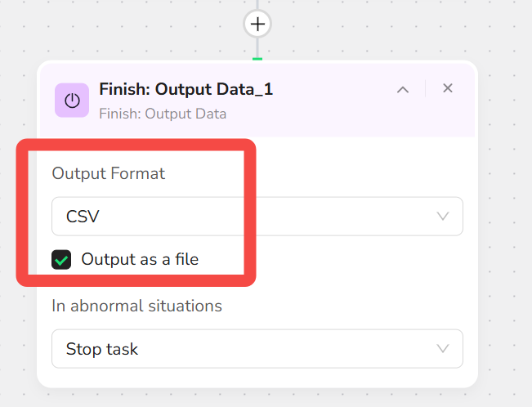Open the Output Format dropdown showing CSV
The height and width of the screenshot is (407, 532).
257,217
